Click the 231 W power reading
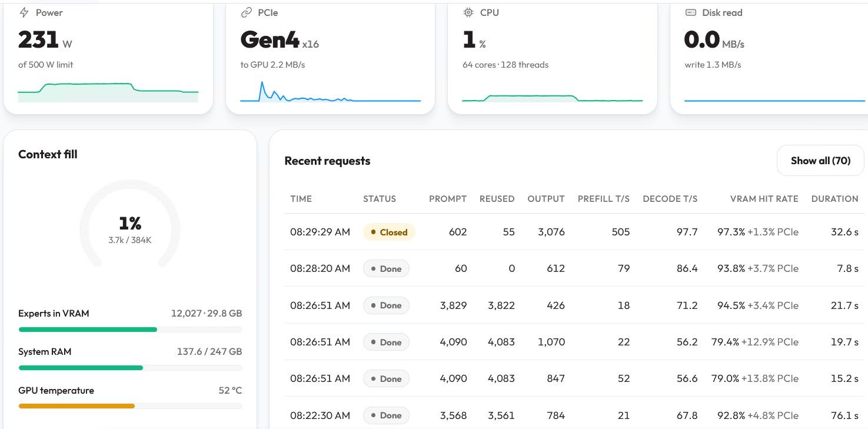The height and width of the screenshot is (429, 868). (45, 40)
